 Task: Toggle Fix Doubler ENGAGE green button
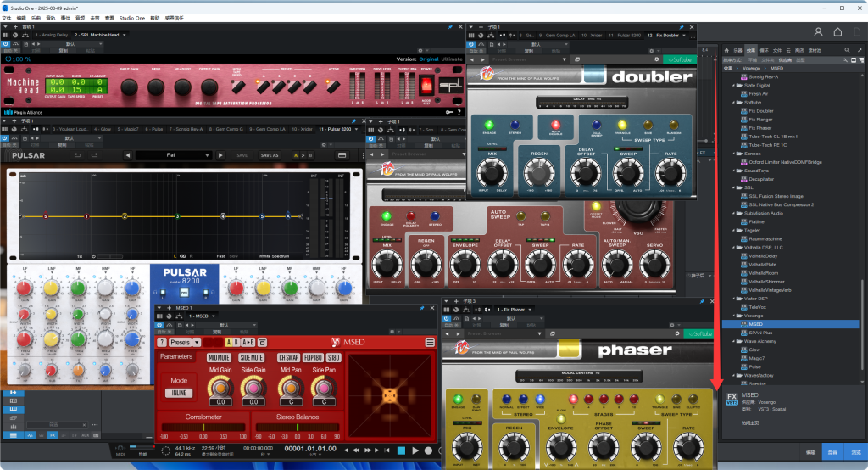click(489, 125)
